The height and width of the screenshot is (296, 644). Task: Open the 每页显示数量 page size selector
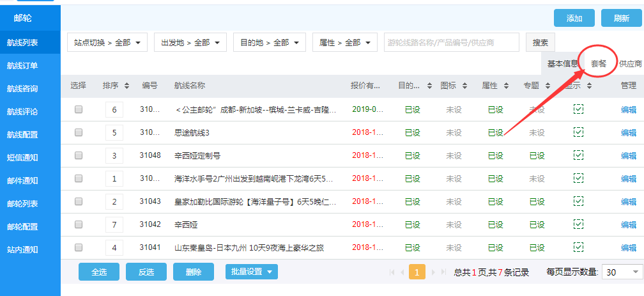click(622, 272)
